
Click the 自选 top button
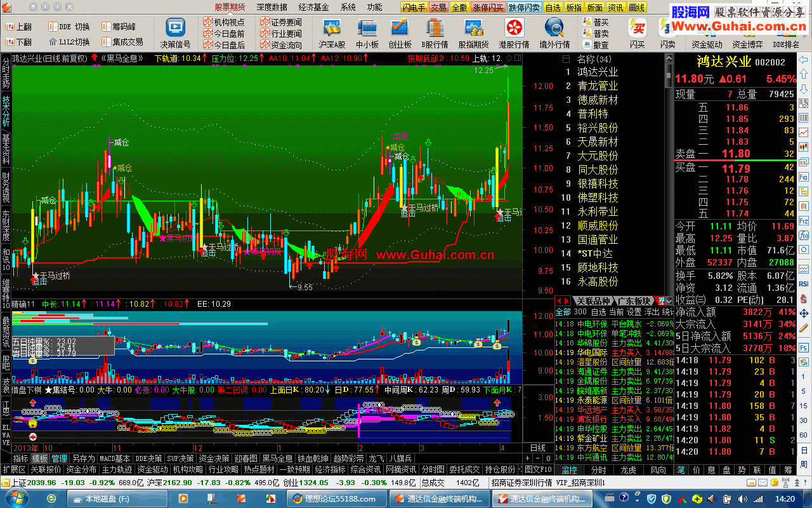(x=553, y=7)
